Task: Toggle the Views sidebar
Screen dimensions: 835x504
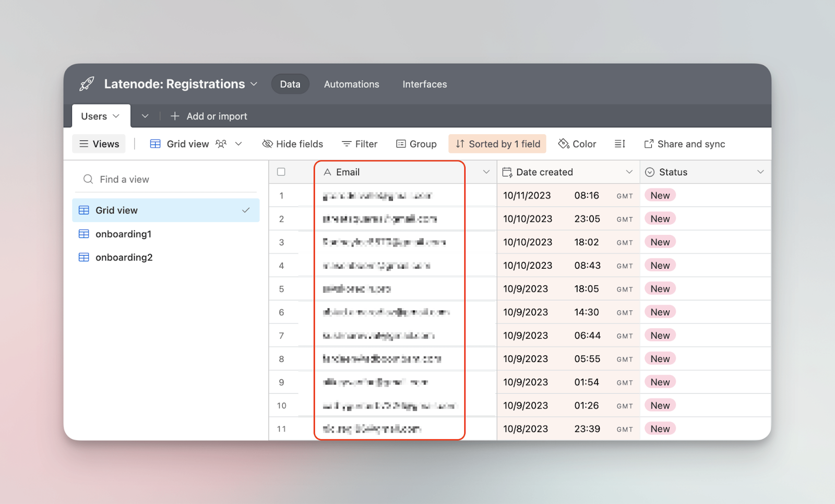Action: pos(99,144)
